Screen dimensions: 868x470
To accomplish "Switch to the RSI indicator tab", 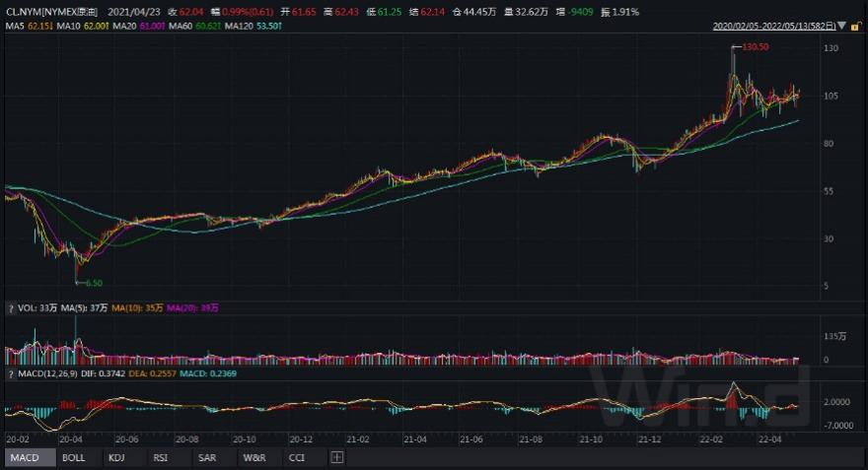I will point(161,458).
